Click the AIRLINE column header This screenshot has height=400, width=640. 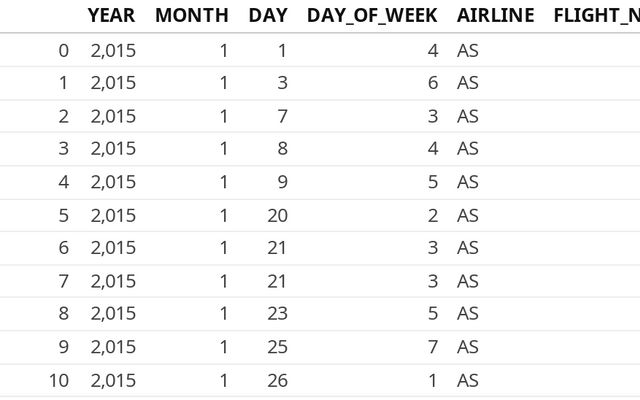pyautogui.click(x=495, y=16)
